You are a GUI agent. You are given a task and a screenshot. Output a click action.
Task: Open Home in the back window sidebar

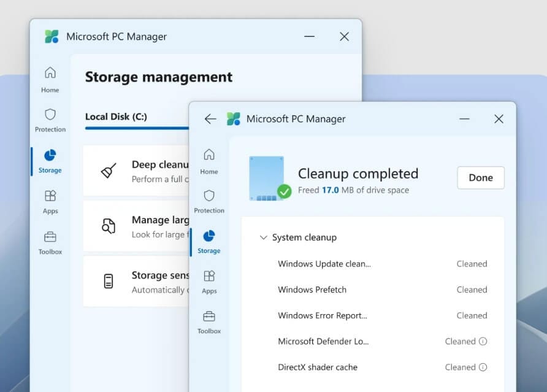point(50,80)
